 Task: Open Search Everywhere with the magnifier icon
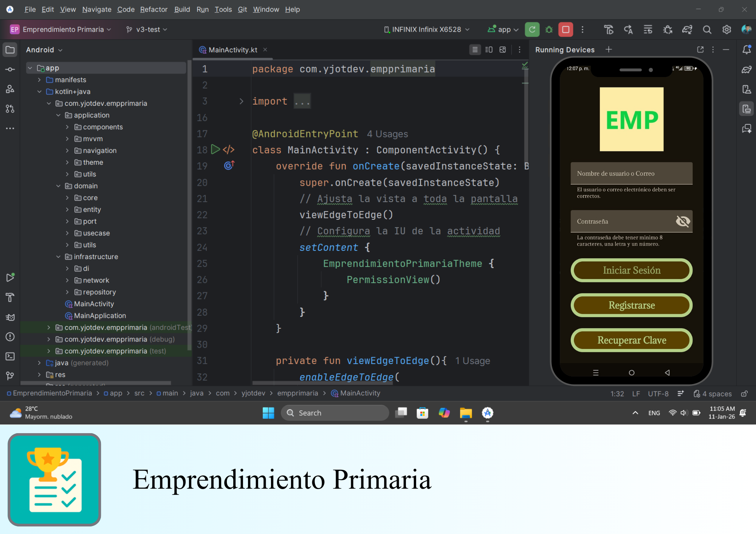click(707, 29)
